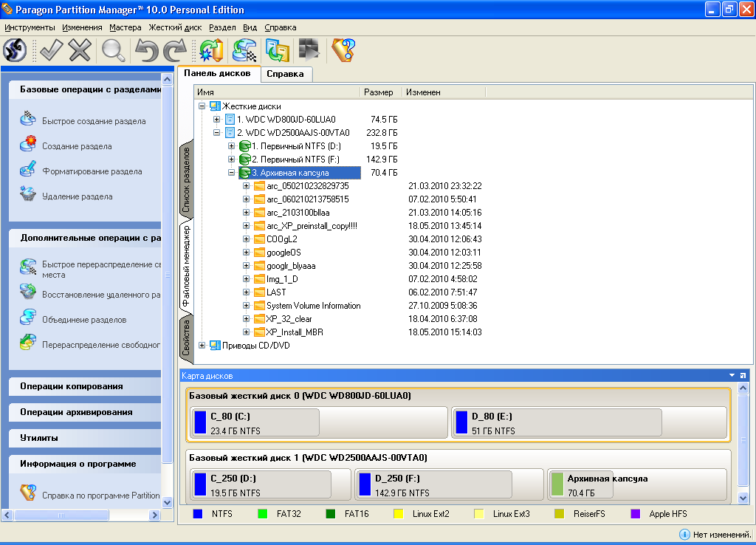Viewport: 756px width, 545px height.
Task: Expand the googleOS folder node
Action: pyautogui.click(x=246, y=253)
